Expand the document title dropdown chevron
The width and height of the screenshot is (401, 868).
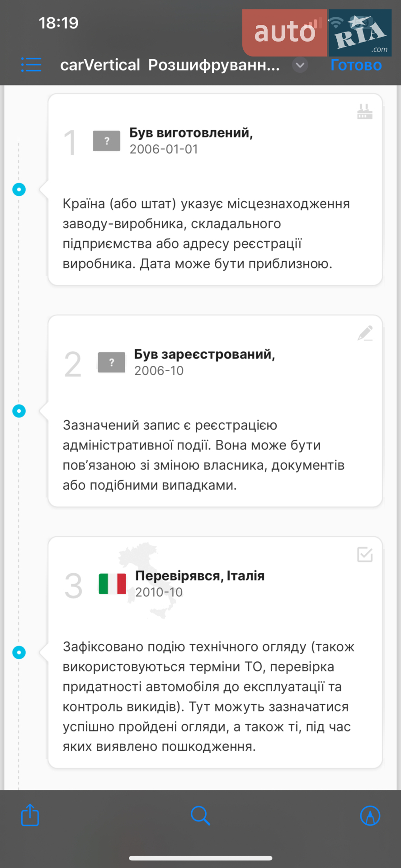pyautogui.click(x=300, y=65)
